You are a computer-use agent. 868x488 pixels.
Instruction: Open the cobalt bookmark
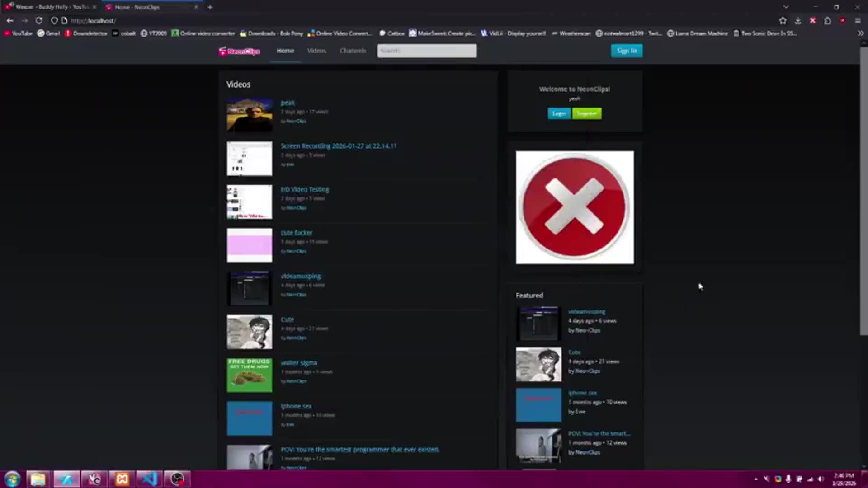124,33
